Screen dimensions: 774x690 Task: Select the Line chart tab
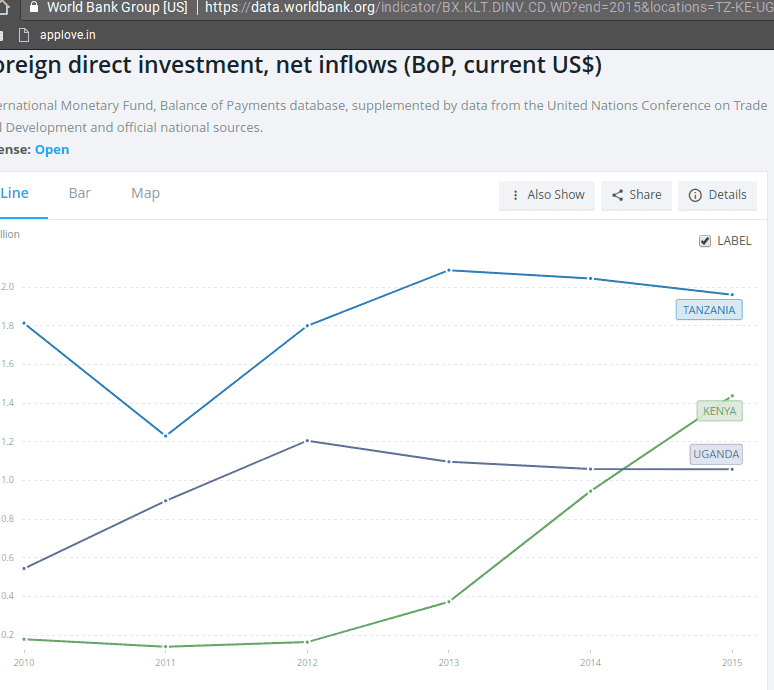[15, 193]
